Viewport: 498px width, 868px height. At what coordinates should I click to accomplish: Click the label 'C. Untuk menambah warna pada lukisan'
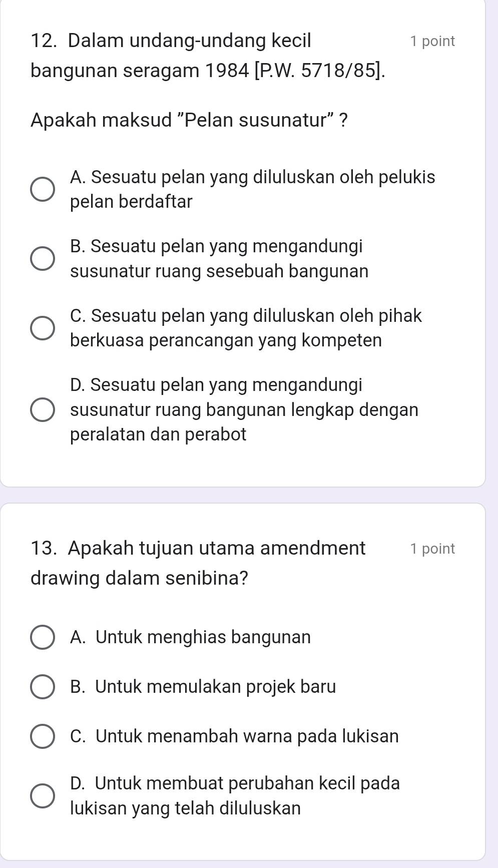click(x=234, y=736)
